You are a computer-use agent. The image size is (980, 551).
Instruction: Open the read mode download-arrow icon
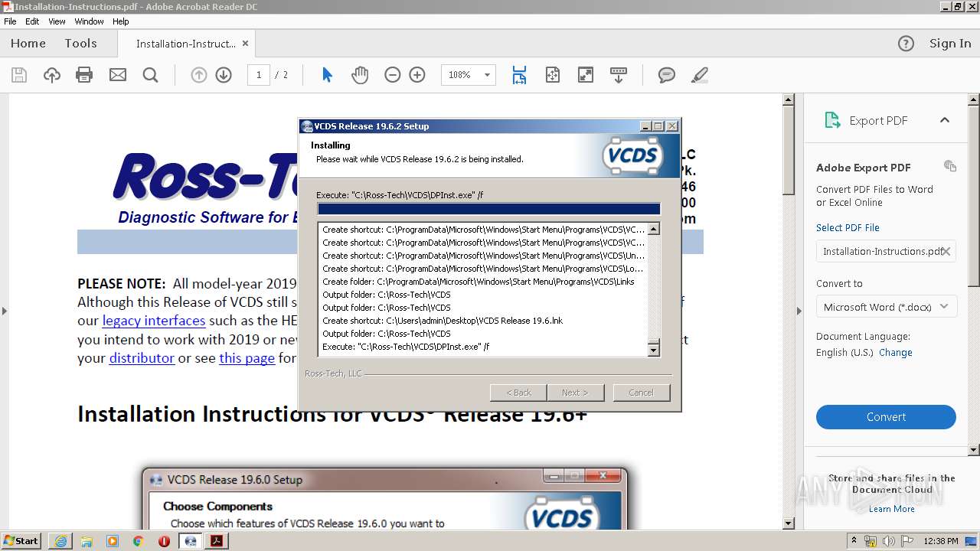pyautogui.click(x=618, y=75)
